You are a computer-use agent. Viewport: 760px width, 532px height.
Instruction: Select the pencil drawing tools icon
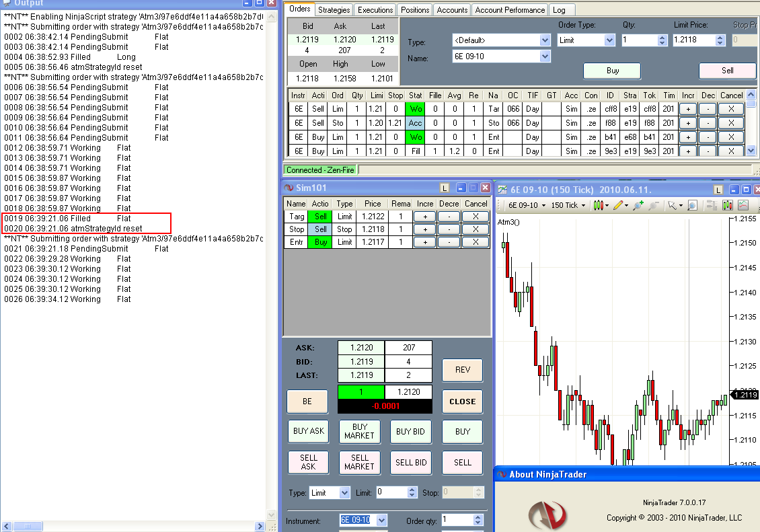coord(617,205)
